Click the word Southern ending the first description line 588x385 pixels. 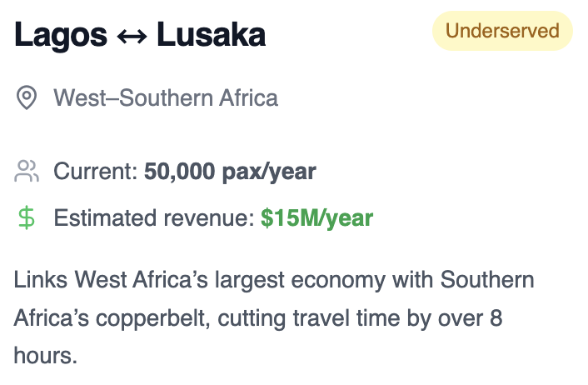coord(487,280)
